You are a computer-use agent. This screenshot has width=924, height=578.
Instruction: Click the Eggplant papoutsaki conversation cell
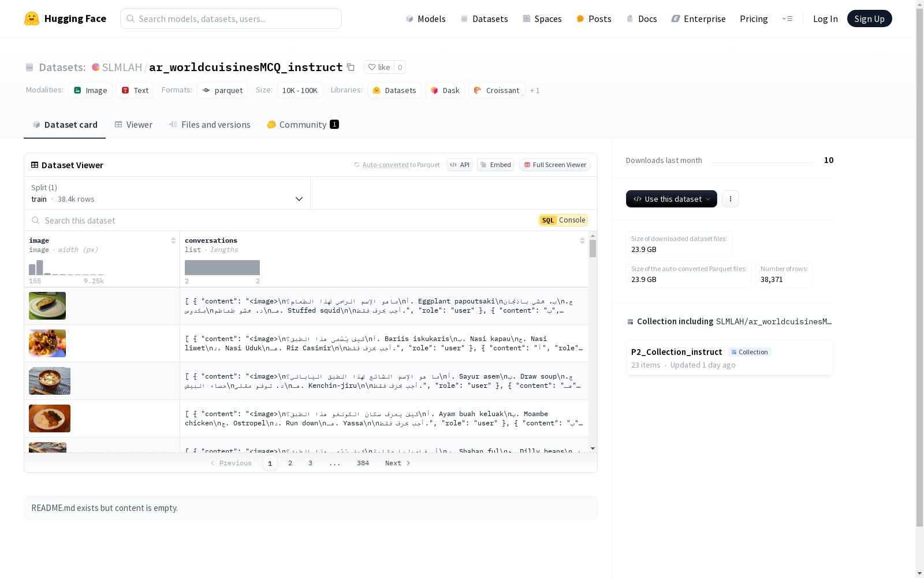pos(384,306)
